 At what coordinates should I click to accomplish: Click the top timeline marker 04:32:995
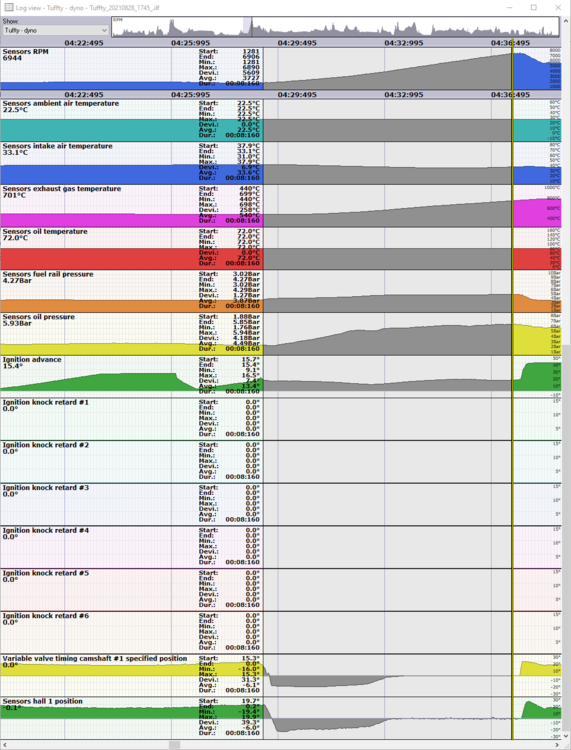tap(404, 43)
